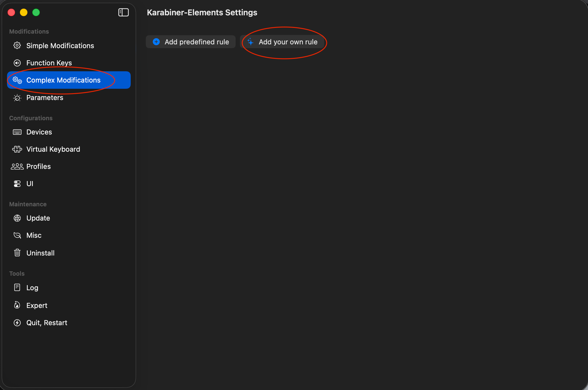Screen dimensions: 588x390
Task: Click the sparkle icon for custom rule
Action: coord(250,42)
